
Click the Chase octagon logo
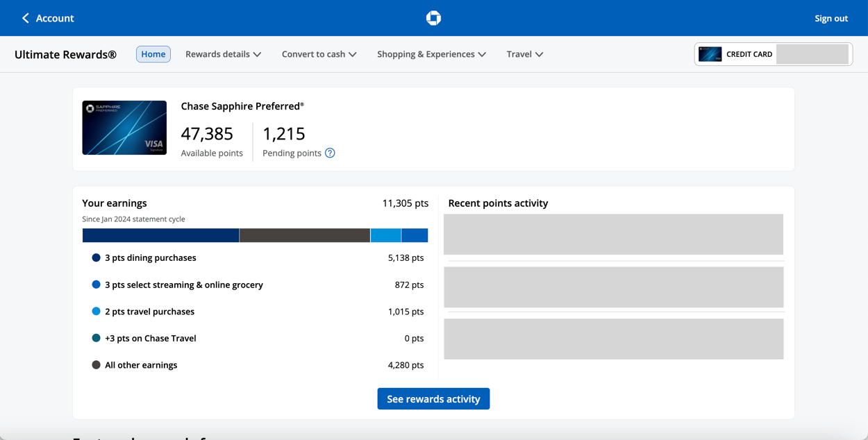[x=433, y=18]
